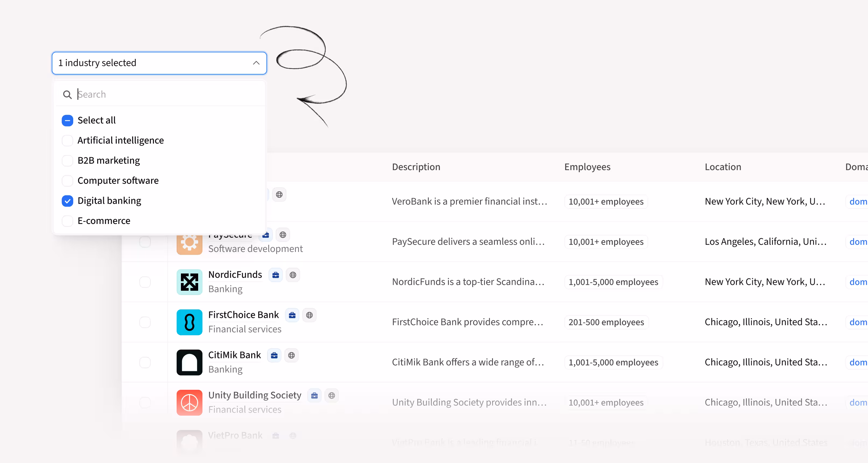This screenshot has height=463, width=868.
Task: Collapse the industry selection dropdown
Action: tap(256, 63)
